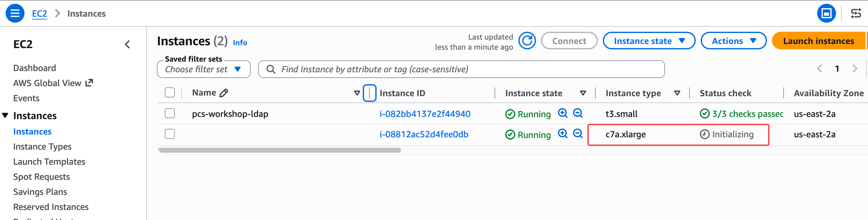Click zoom-in filter icon for pcs-workshop-ldap Running
This screenshot has width=868, height=220.
point(563,113)
